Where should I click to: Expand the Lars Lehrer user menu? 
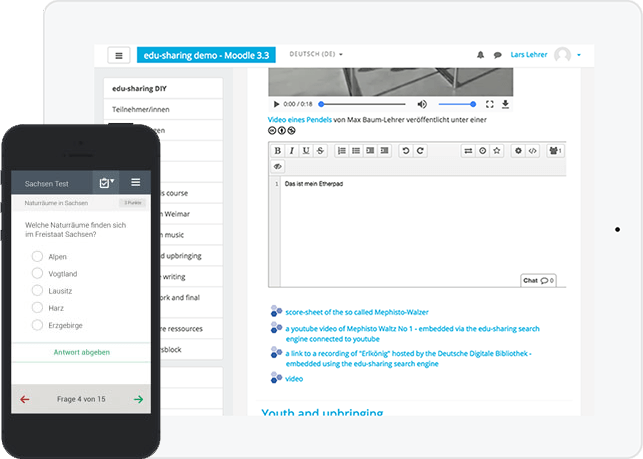click(x=579, y=55)
